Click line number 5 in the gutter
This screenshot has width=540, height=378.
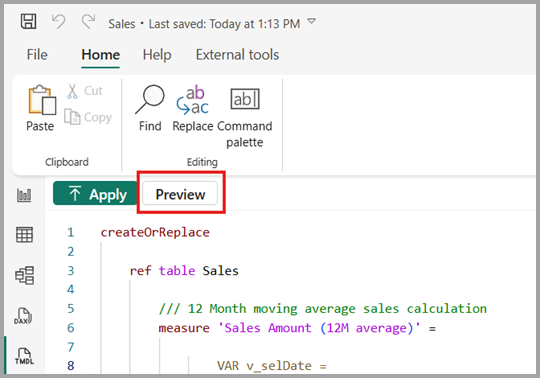point(71,308)
